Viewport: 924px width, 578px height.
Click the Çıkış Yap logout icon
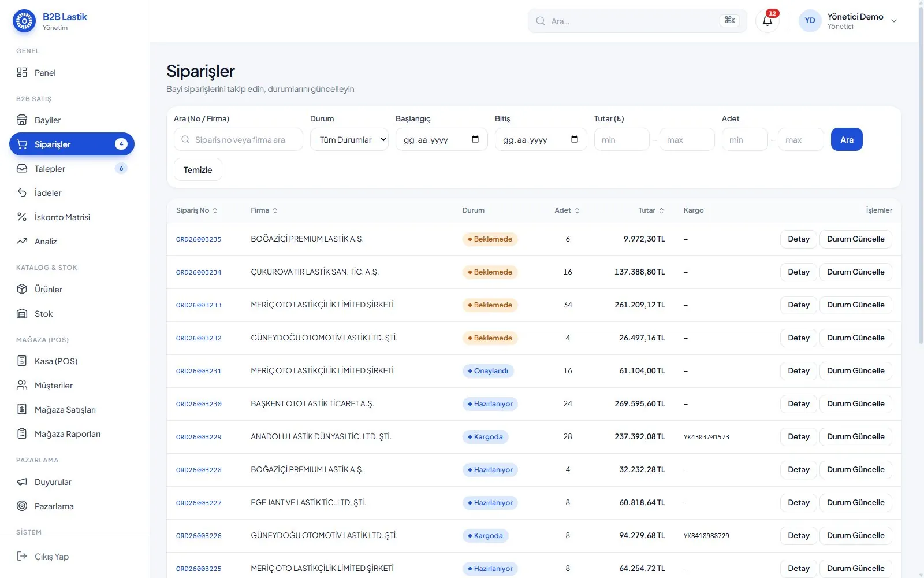click(22, 556)
